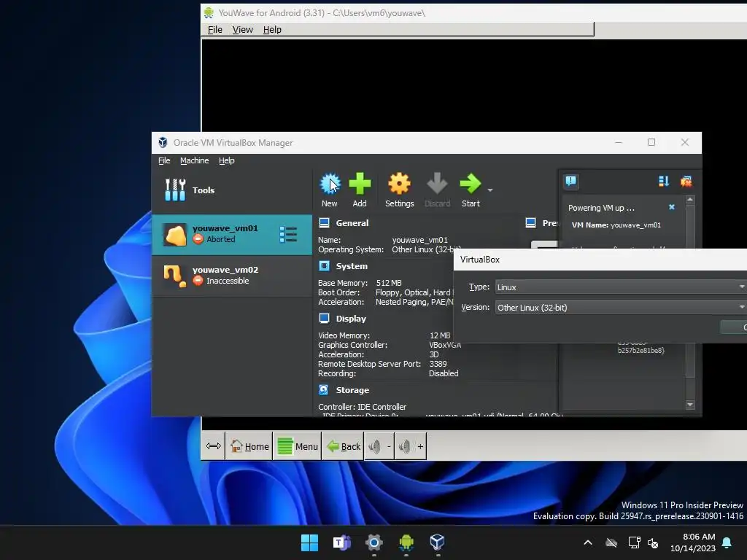Open the Start button dropdown arrow
Viewport: 747px width, 560px height.
coord(490,190)
